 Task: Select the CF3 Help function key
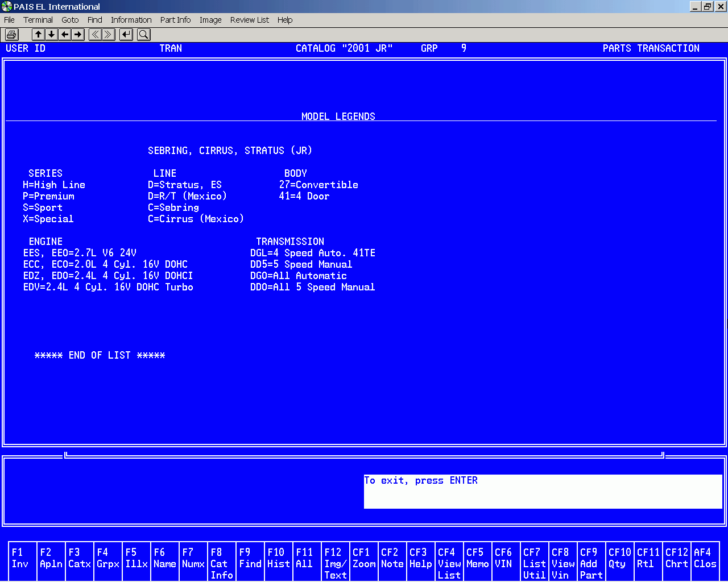(421, 562)
